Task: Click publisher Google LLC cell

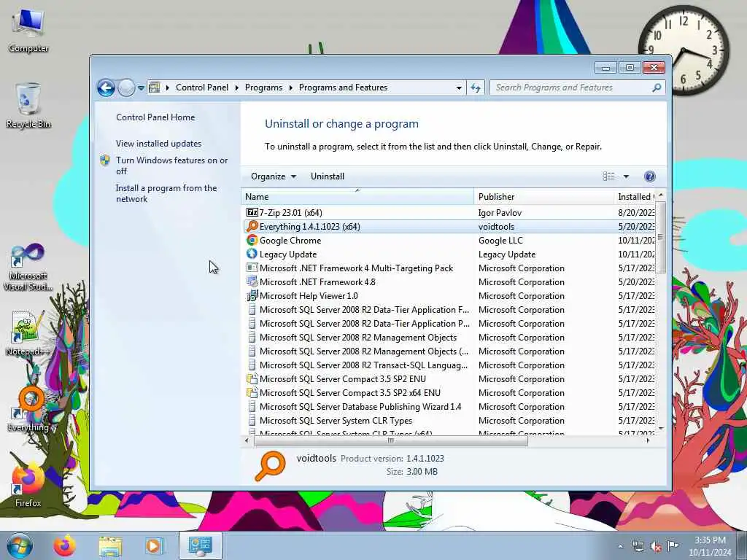Action: [x=500, y=240]
